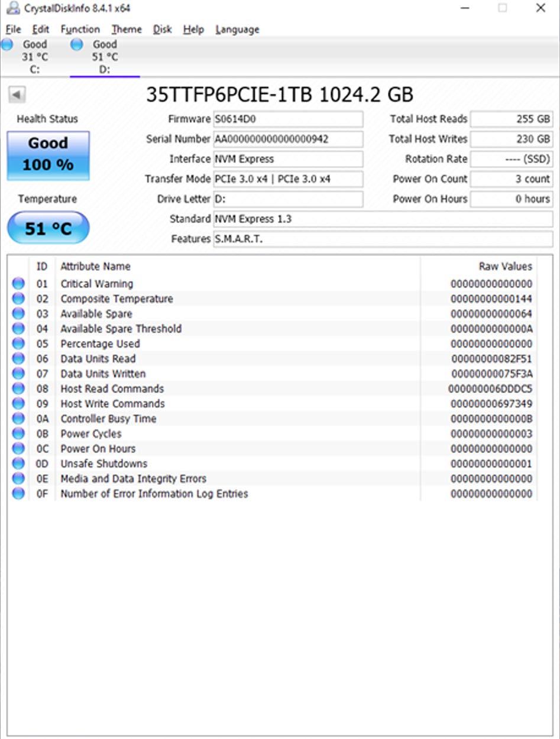The width and height of the screenshot is (560, 739).
Task: Click the C: drive status circle icon
Action: 7,44
